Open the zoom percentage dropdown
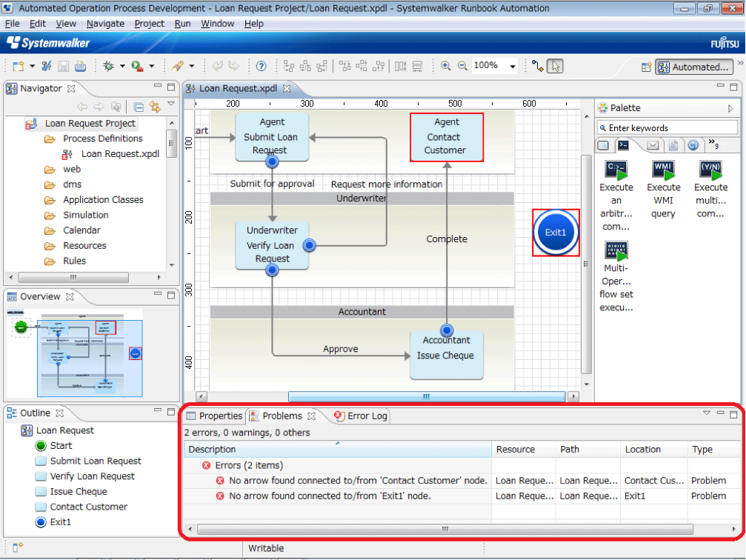Image resolution: width=746 pixels, height=560 pixels. (x=513, y=66)
